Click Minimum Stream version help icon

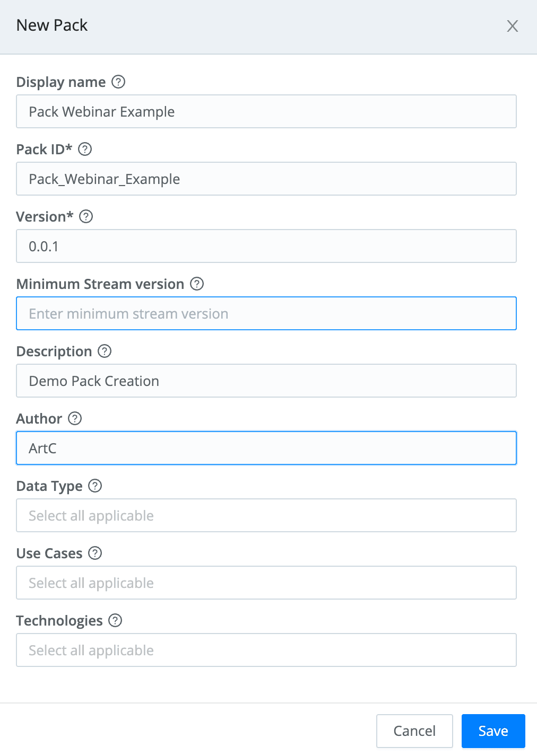(197, 284)
